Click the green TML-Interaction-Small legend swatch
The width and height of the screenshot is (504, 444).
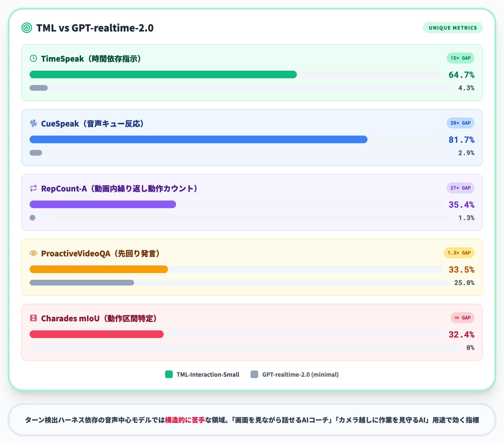pyautogui.click(x=169, y=374)
